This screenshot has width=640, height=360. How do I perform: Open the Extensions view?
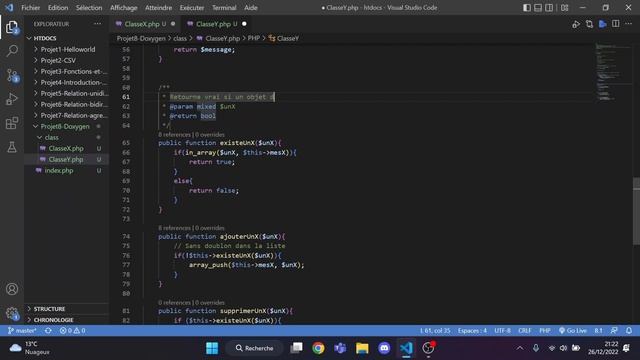(x=12, y=123)
